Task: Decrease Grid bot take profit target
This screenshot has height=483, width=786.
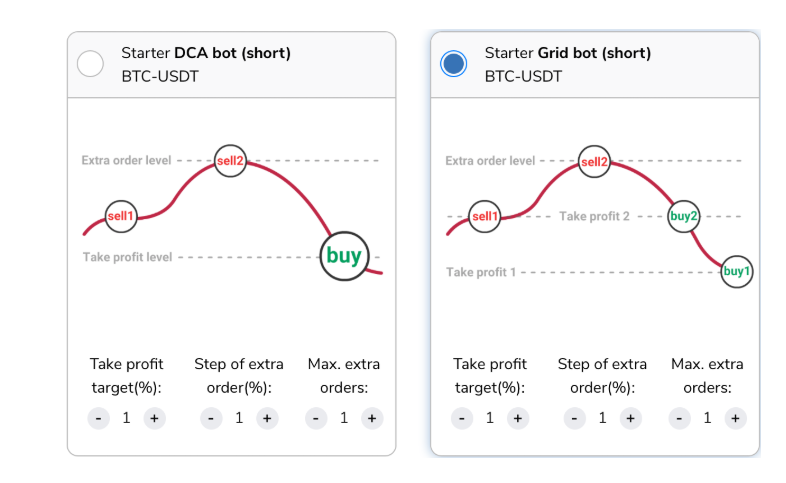Action: (462, 418)
